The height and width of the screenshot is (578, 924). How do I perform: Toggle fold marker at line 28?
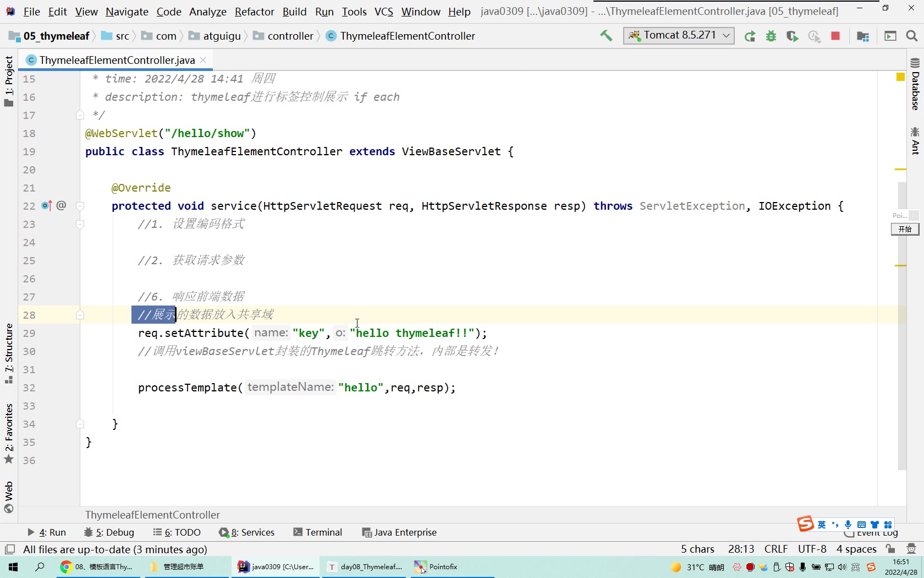click(x=80, y=315)
